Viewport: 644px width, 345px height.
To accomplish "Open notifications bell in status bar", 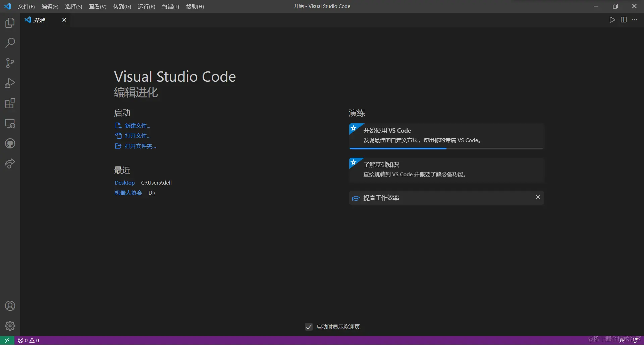I will [635, 340].
